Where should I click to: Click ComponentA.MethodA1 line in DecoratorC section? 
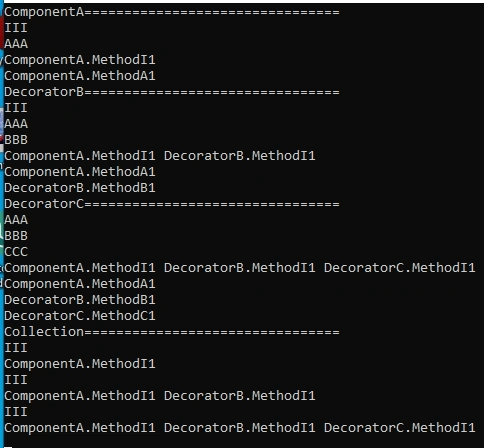click(x=80, y=284)
